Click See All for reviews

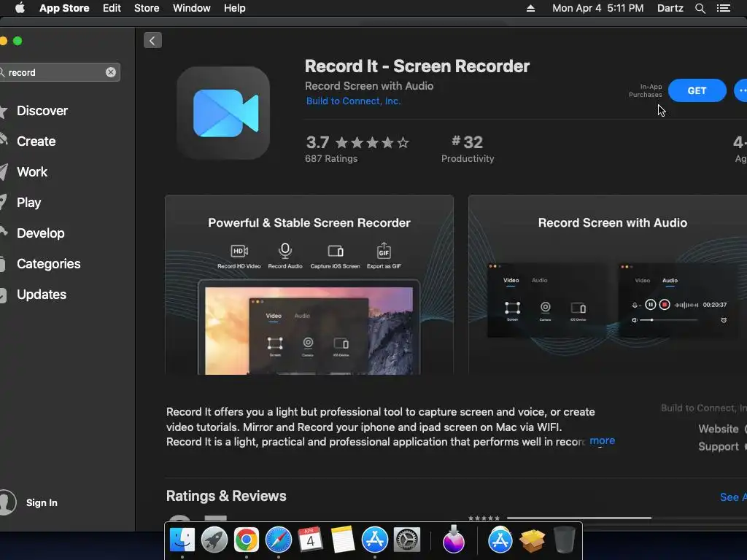click(732, 497)
